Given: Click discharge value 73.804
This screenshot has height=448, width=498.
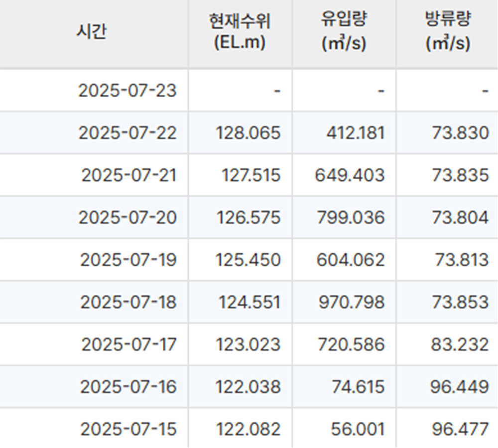Looking at the screenshot, I should 460,218.
